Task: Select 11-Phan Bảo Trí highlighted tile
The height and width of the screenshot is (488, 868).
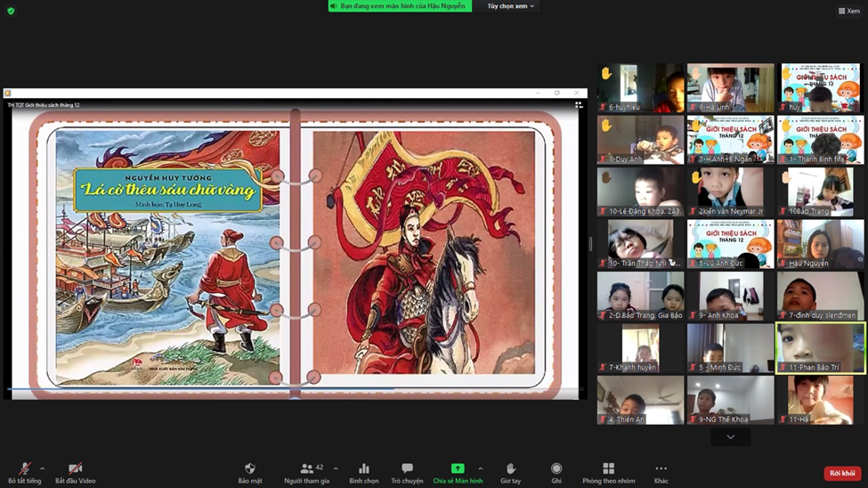Action: pos(821,348)
